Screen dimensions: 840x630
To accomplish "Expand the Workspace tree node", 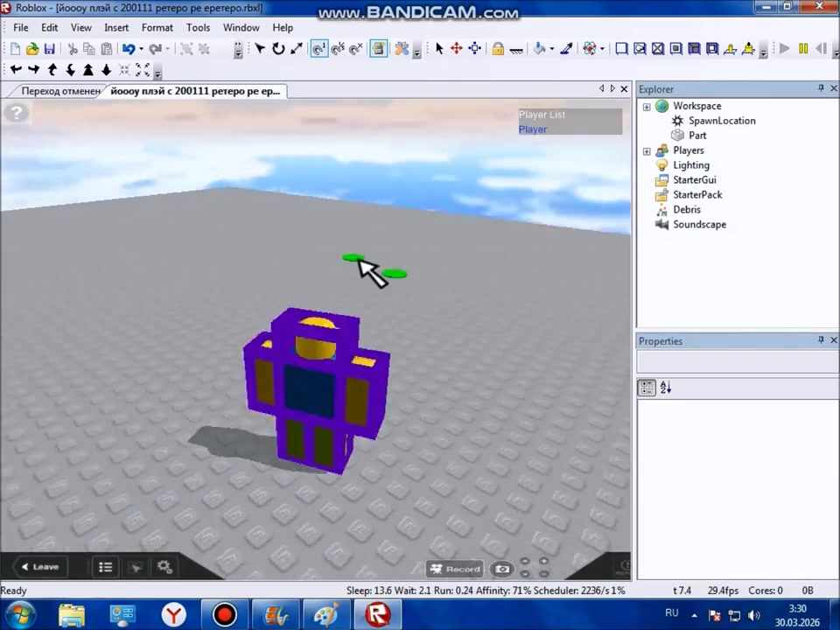I will click(x=647, y=107).
